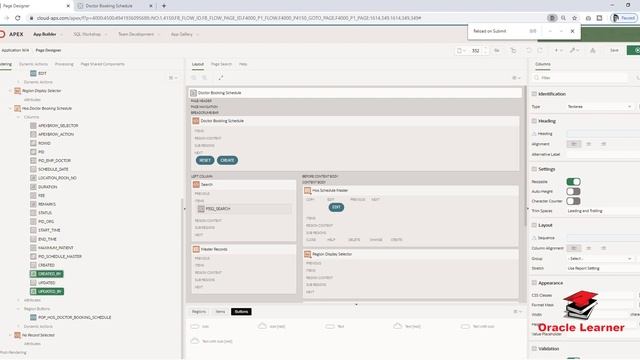Viewport: 640px width, 360px height.
Task: Reload the browser page
Action: 18,18
